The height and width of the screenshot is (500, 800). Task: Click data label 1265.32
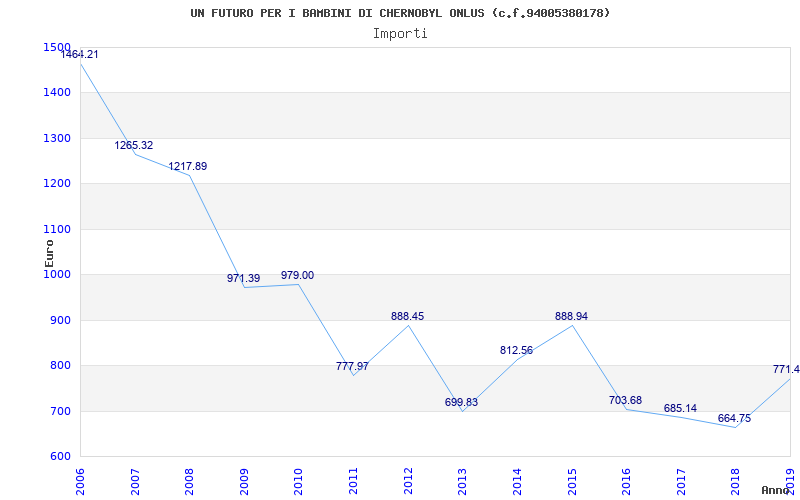coord(134,145)
